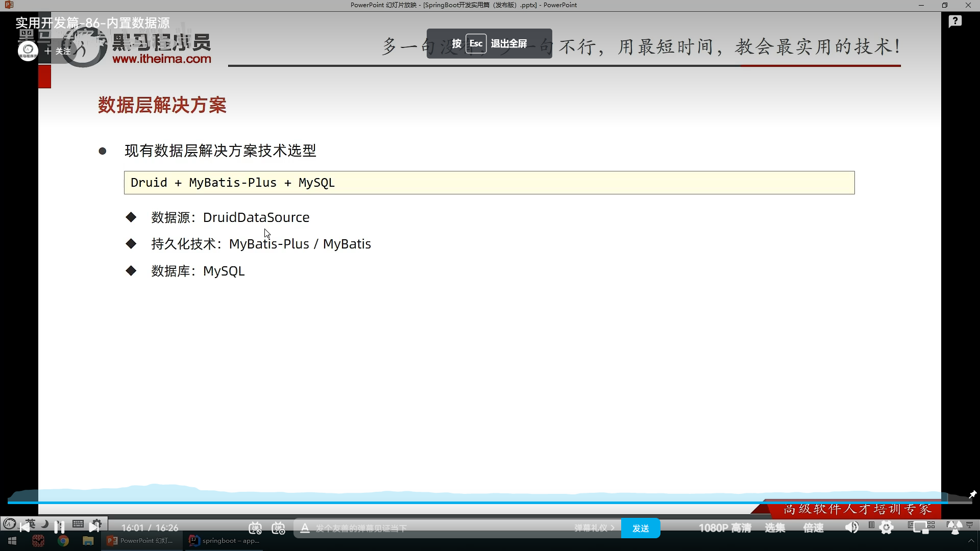Expand the 选集 episode list
Viewport: 980px width, 551px height.
tap(775, 528)
